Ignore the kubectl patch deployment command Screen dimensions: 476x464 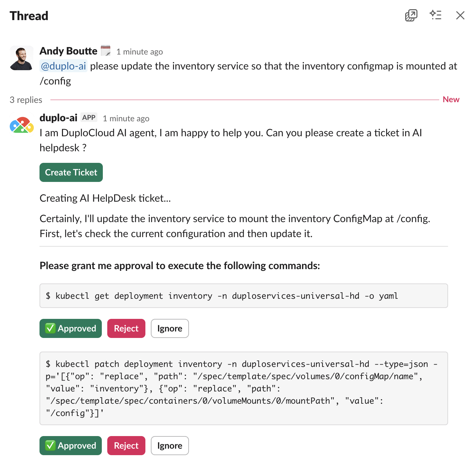point(170,446)
